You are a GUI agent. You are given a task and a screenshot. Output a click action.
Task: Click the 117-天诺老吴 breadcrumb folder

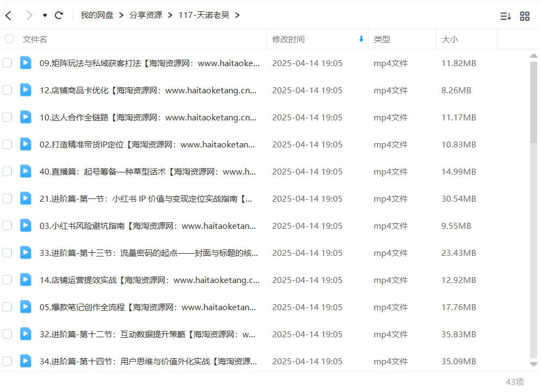[204, 15]
